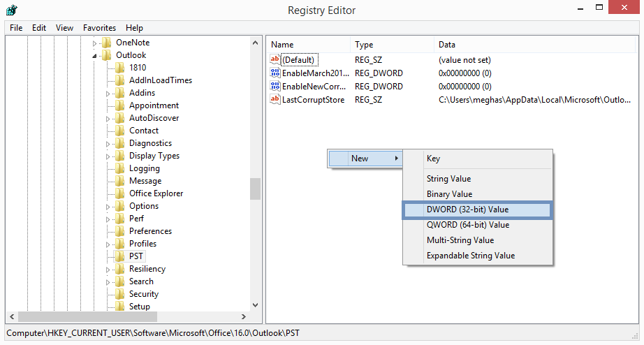644x345 pixels.
Task: Choose Expandable String Value option
Action: tap(477, 256)
